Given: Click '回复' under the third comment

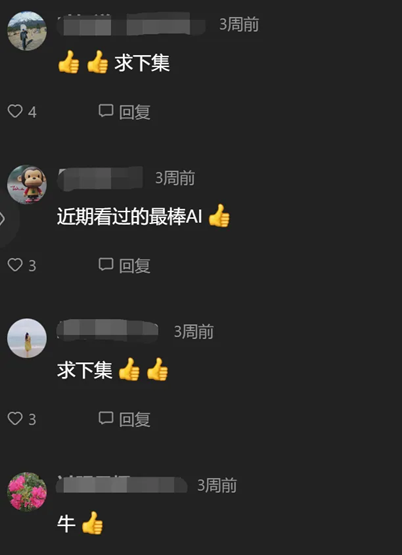Looking at the screenshot, I should (x=134, y=419).
